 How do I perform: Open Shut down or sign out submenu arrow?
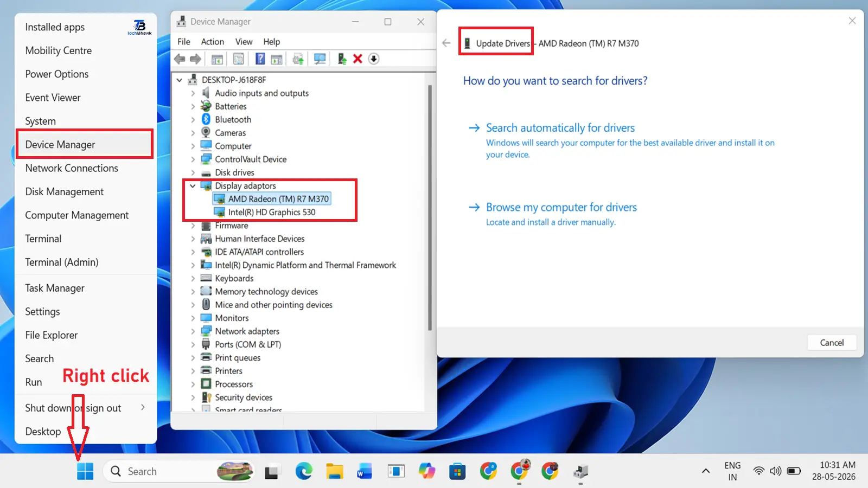(143, 407)
